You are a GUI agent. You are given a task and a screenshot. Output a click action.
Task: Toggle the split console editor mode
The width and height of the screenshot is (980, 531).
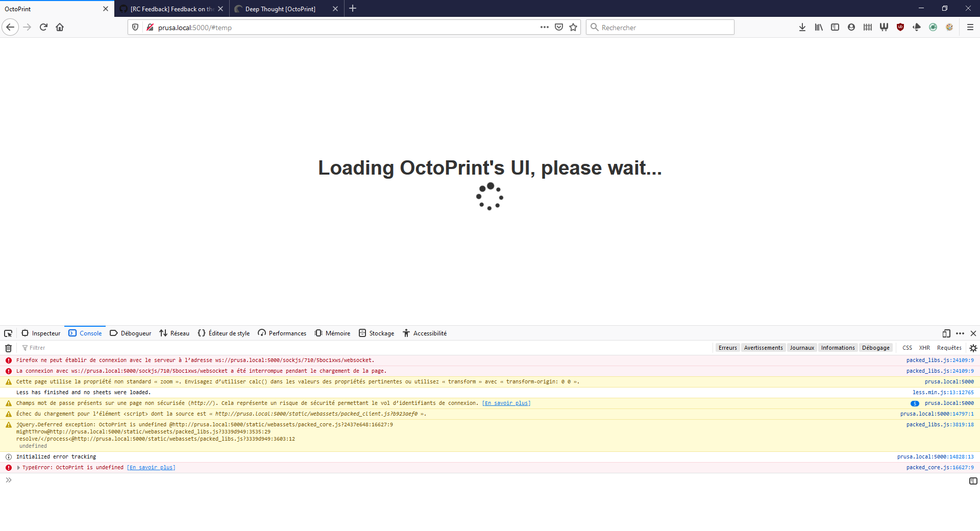point(973,481)
